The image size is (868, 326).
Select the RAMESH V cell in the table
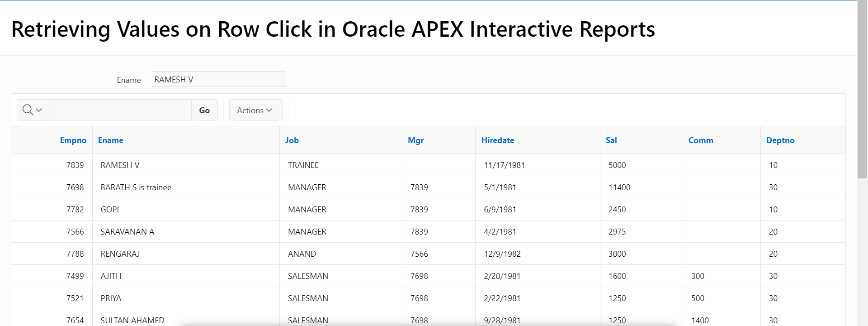click(186, 165)
